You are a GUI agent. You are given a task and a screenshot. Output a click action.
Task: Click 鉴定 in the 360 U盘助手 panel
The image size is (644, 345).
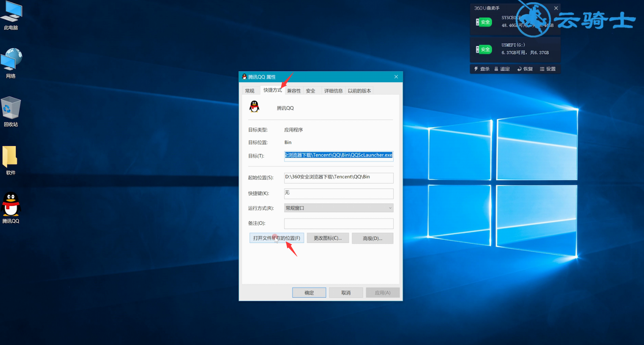coord(502,69)
